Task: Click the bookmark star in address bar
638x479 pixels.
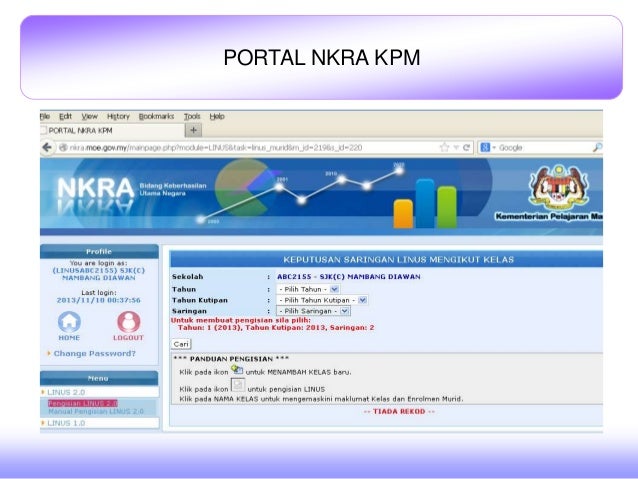Action: [x=444, y=147]
